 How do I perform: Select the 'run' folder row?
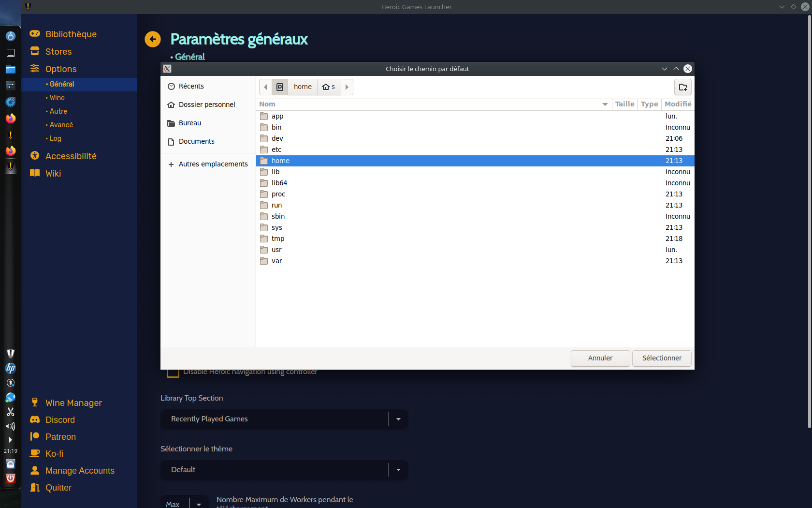[475, 205]
